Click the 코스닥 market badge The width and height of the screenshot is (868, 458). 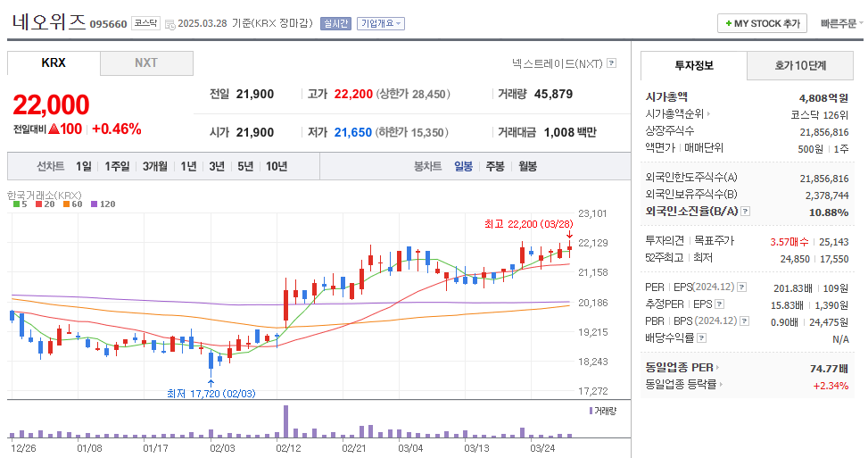click(145, 23)
